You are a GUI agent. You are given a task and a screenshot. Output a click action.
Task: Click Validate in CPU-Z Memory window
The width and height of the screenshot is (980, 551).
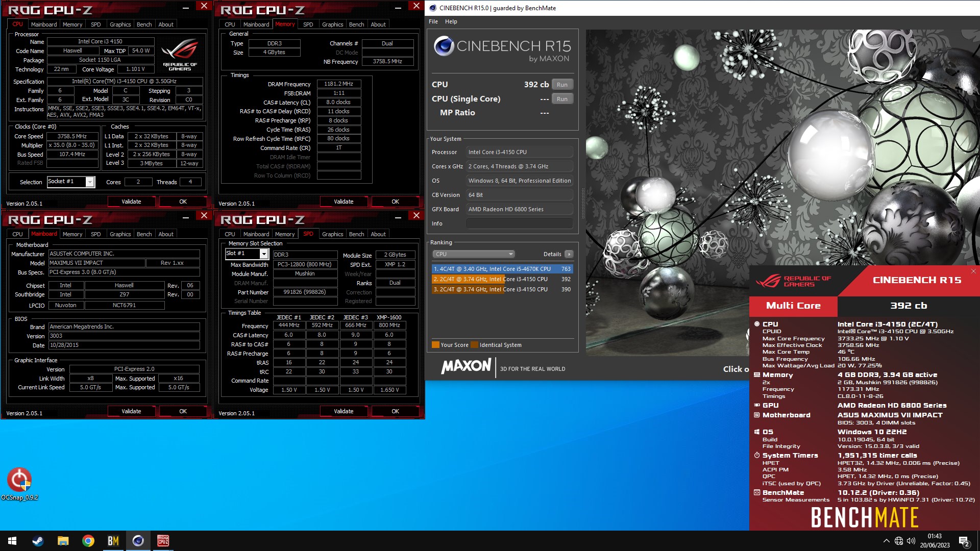344,202
